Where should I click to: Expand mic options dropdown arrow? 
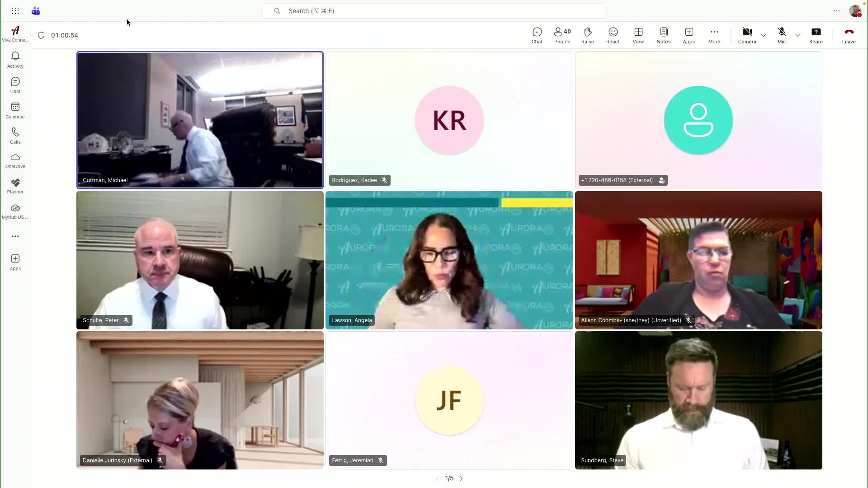(798, 35)
